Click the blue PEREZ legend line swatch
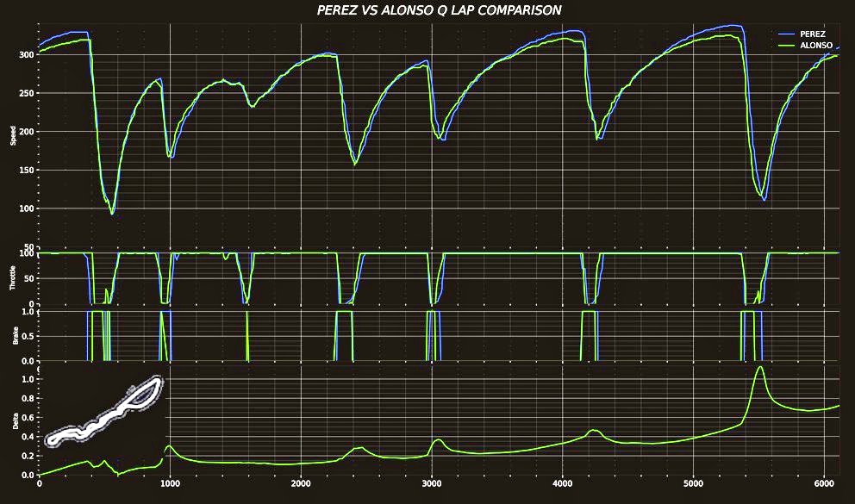The height and width of the screenshot is (504, 855). [x=787, y=34]
